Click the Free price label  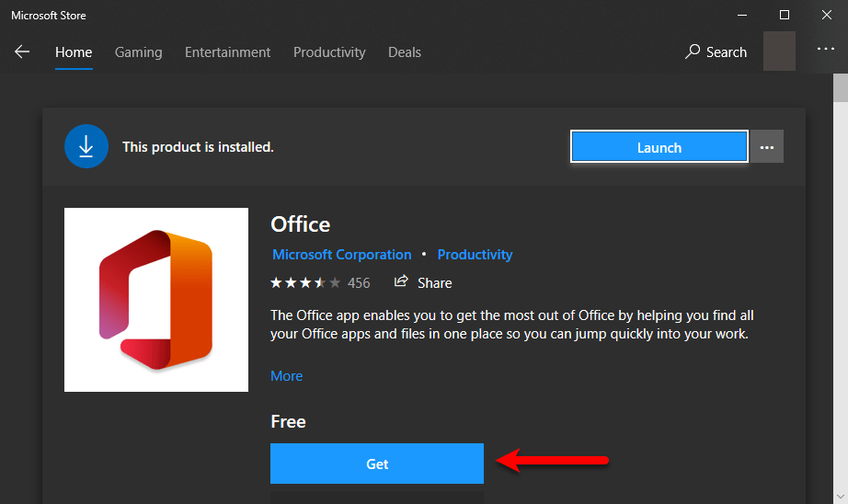tap(288, 422)
